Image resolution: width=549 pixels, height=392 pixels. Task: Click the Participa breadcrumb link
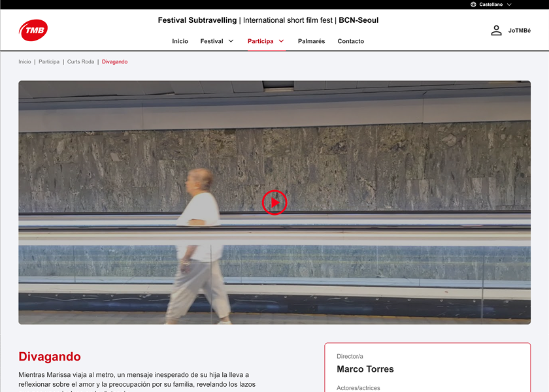click(x=49, y=61)
